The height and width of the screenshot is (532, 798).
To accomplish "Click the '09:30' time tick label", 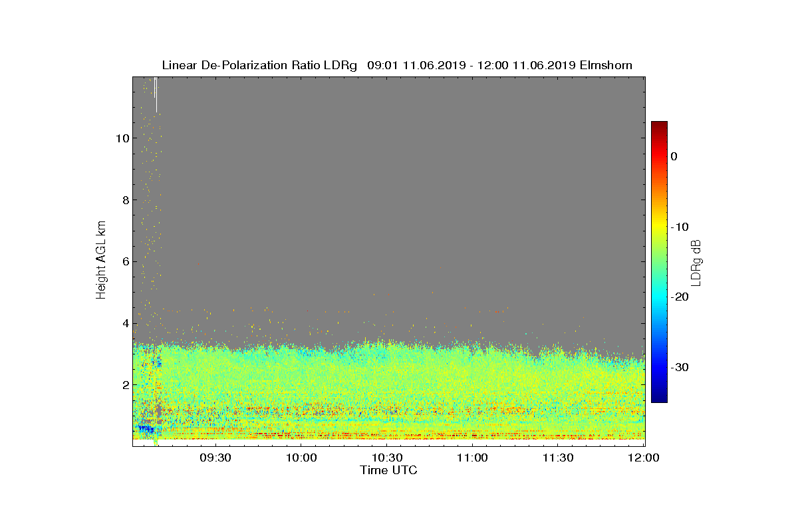I will (215, 458).
